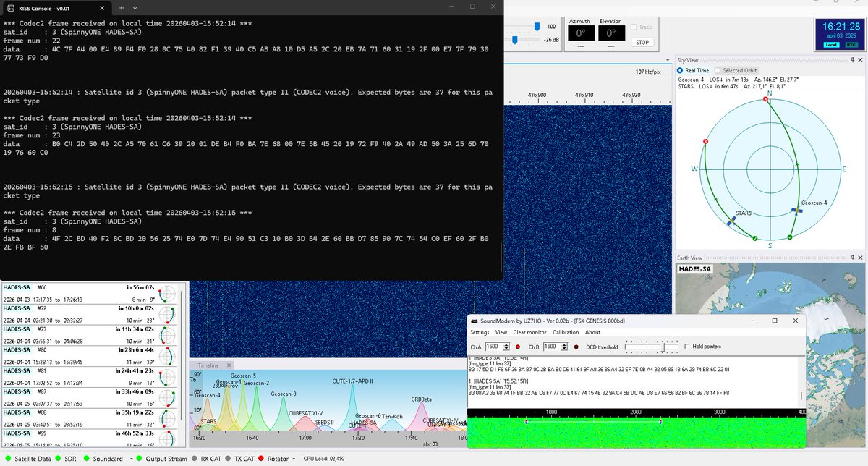Pin the Earth View panel

pos(854,258)
